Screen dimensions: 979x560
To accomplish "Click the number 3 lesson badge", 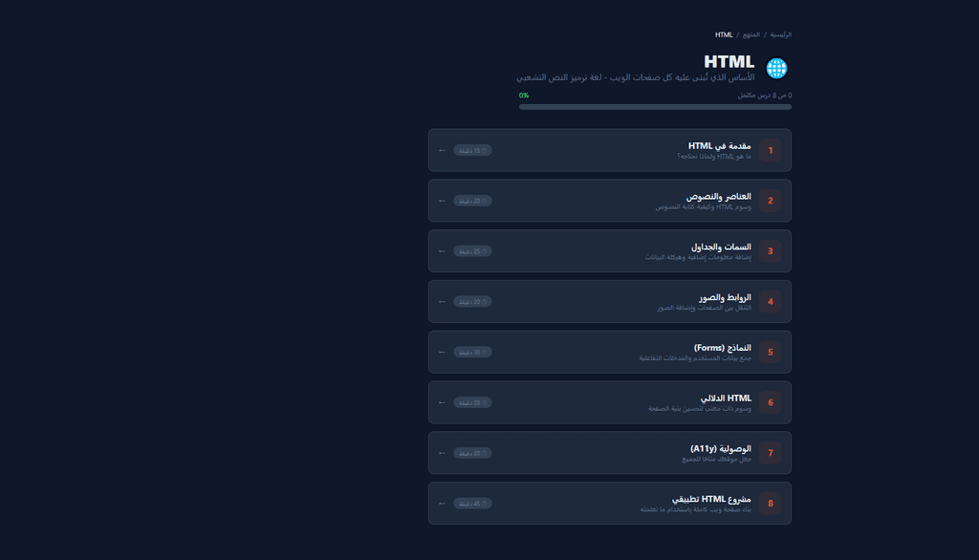I will [770, 251].
